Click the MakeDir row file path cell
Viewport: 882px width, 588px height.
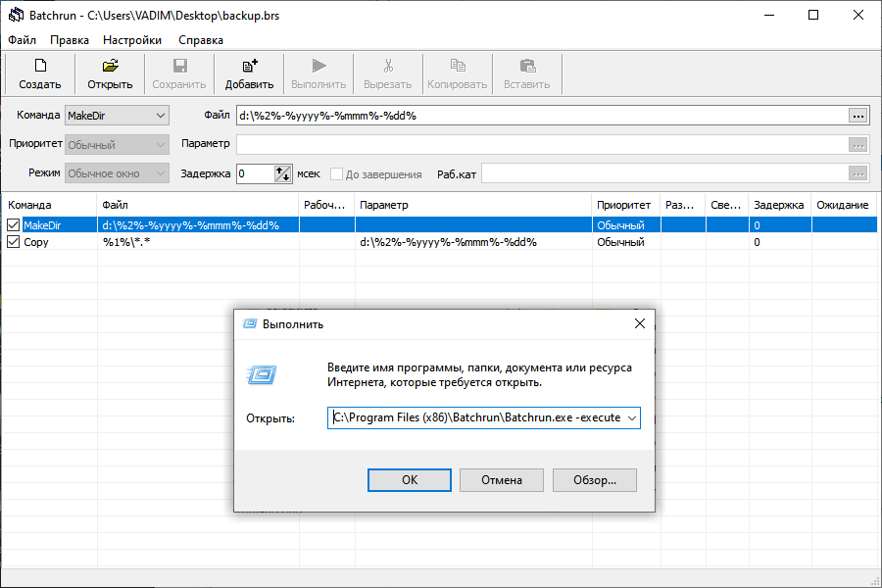coord(191,225)
